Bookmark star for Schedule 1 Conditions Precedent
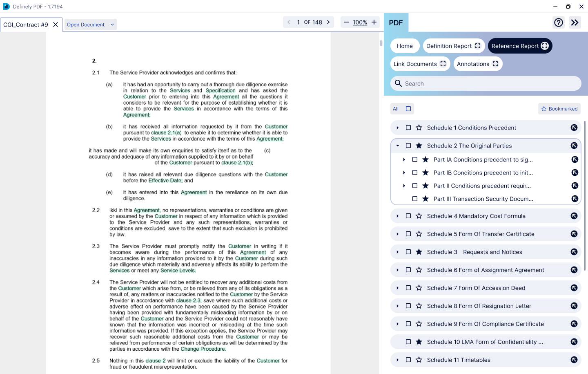The height and width of the screenshot is (374, 588). tap(419, 128)
